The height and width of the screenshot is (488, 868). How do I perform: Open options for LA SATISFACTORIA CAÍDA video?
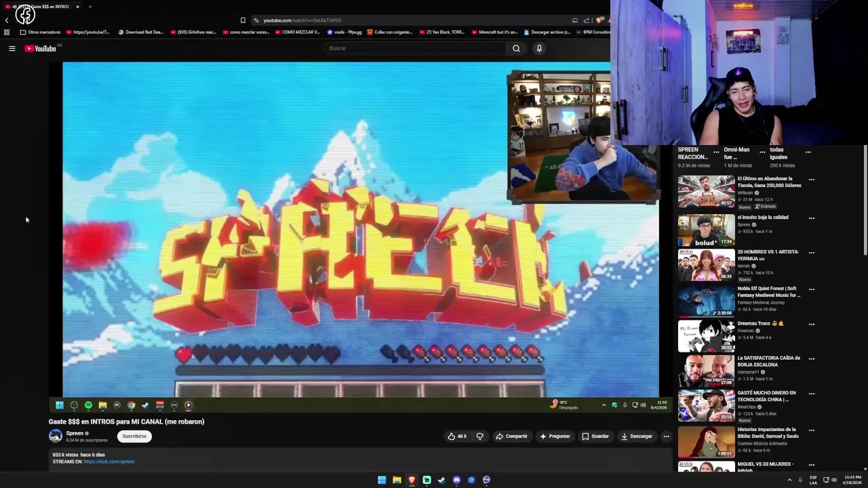coord(811,359)
